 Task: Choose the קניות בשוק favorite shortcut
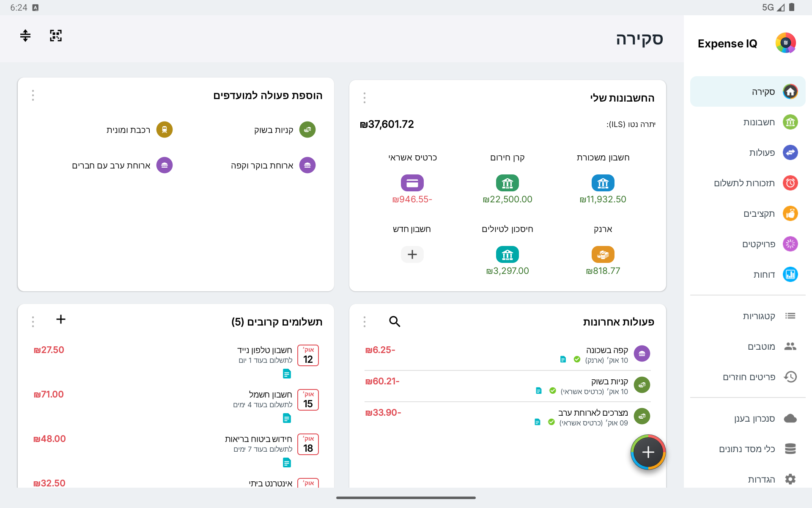pyautogui.click(x=284, y=130)
